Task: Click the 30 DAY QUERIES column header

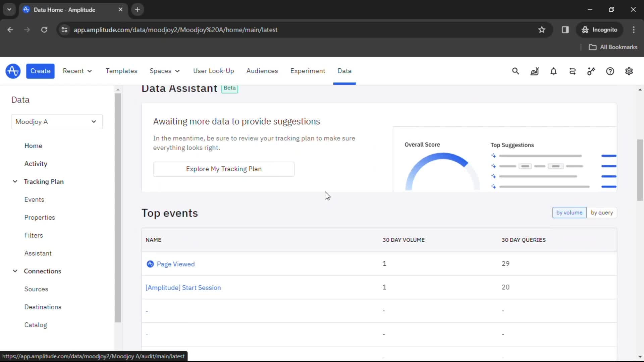Action: 524,240
